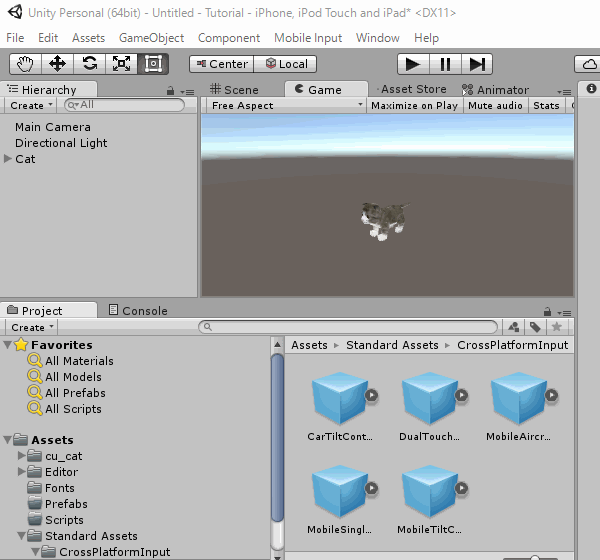This screenshot has height=560, width=600.
Task: Toggle Stats overlay in Game view
Action: (x=546, y=106)
